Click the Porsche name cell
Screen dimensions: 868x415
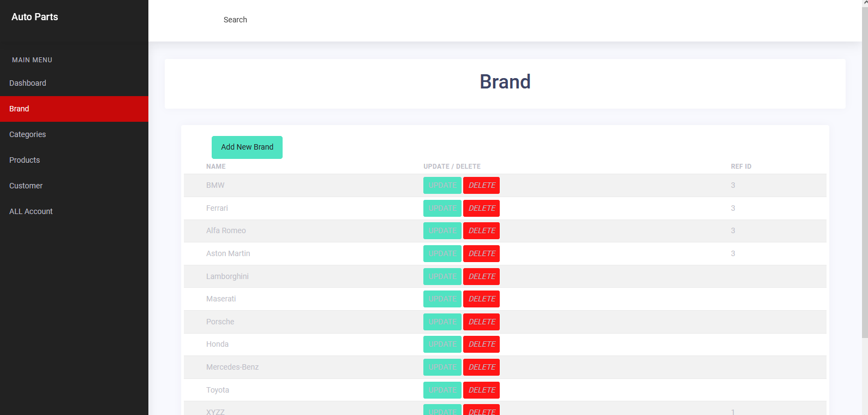[x=220, y=322]
